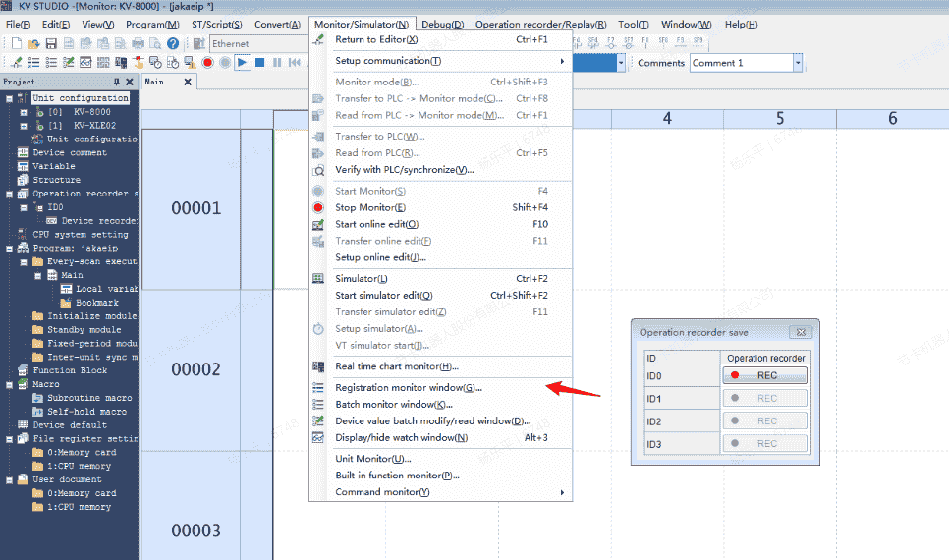Click the blue Stop square in toolbar
949x560 pixels.
coord(260,63)
